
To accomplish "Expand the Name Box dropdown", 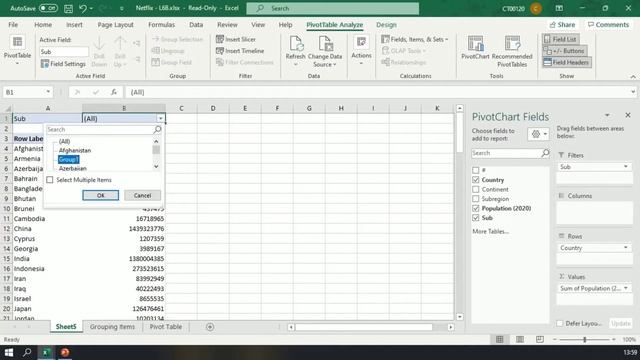I will tap(48, 92).
